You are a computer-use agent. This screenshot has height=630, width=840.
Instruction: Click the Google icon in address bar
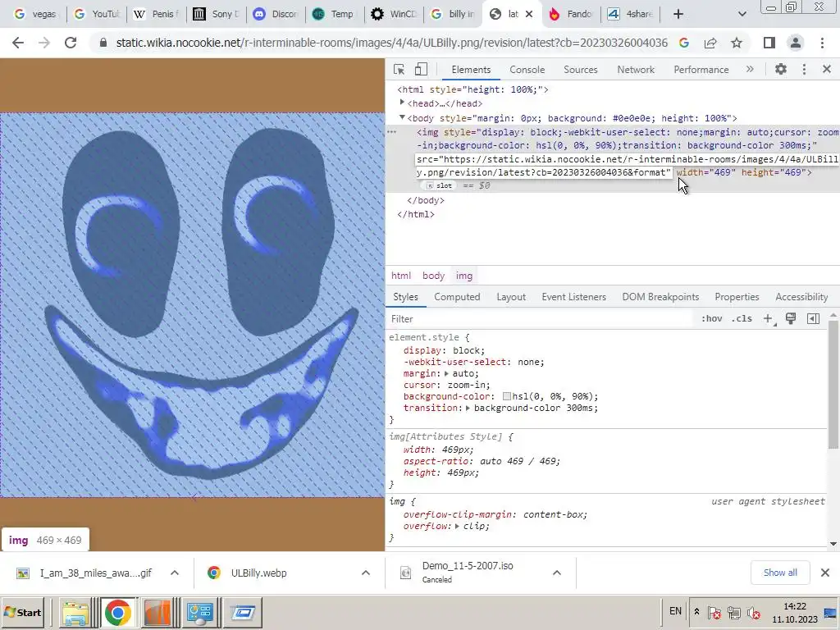tap(683, 43)
